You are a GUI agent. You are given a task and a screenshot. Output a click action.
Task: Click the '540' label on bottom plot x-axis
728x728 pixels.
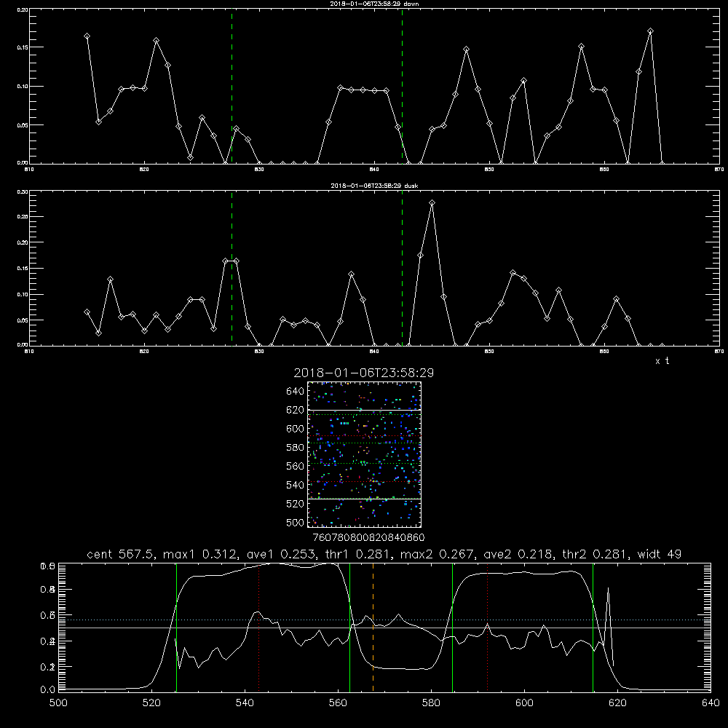click(x=245, y=703)
